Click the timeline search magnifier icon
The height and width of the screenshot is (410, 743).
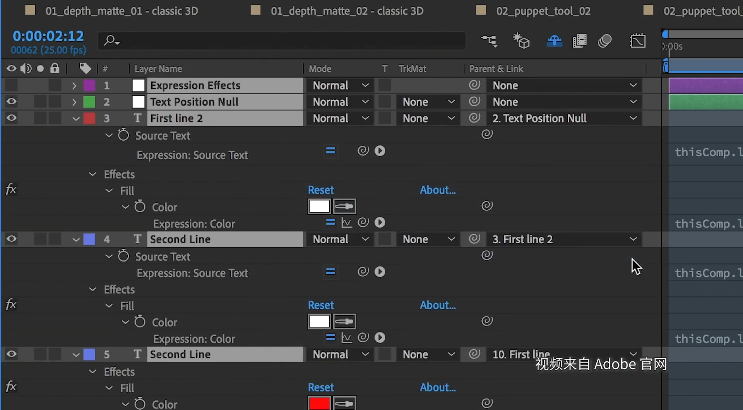coord(111,41)
